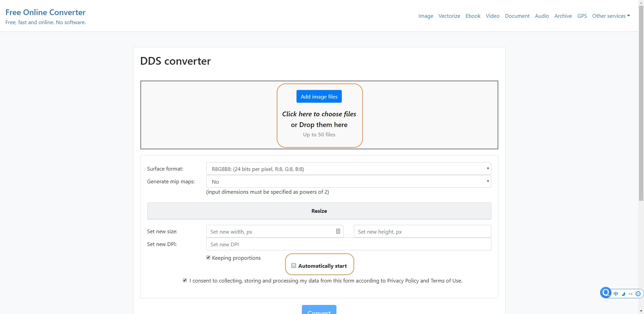Open the Generate mip maps dropdown
Screen dimensions: 644x314
[348, 181]
